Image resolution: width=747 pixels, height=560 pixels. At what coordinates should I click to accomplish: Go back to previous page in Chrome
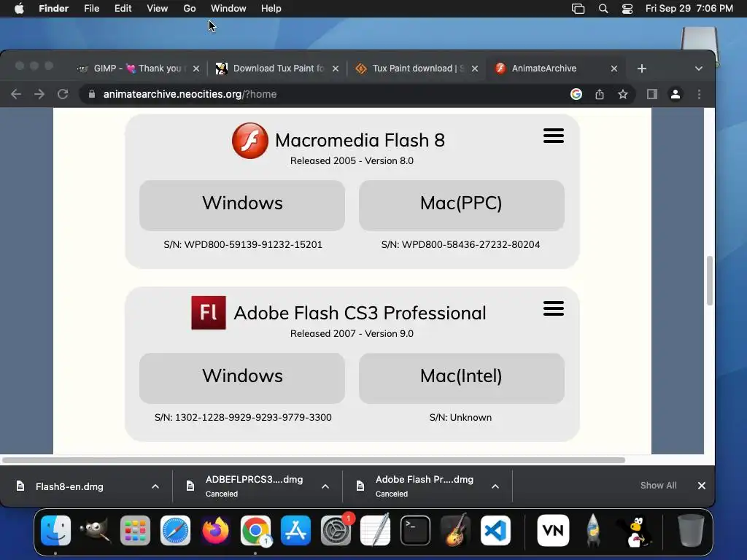pos(16,94)
